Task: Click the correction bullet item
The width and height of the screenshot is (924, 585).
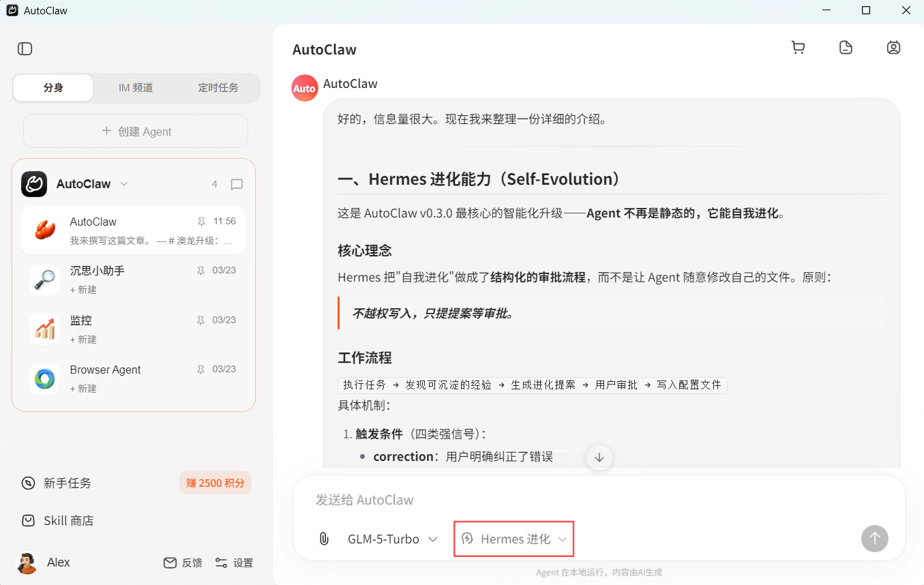Action: point(463,457)
